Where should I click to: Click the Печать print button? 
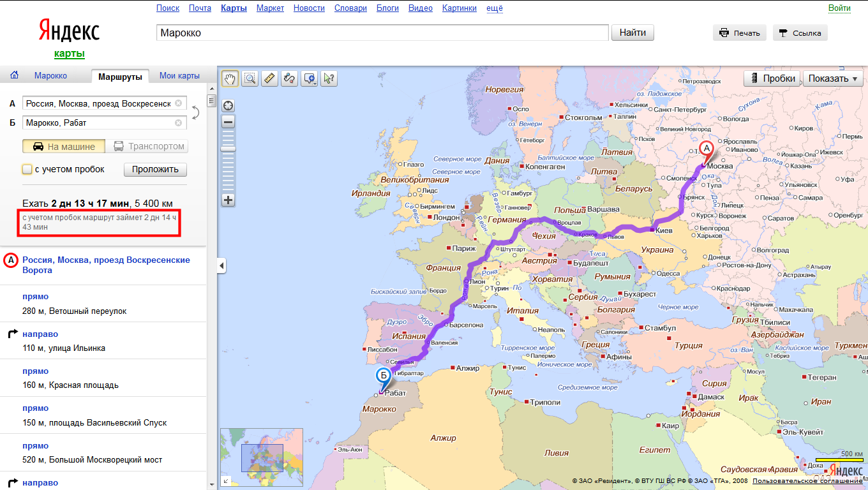(740, 33)
